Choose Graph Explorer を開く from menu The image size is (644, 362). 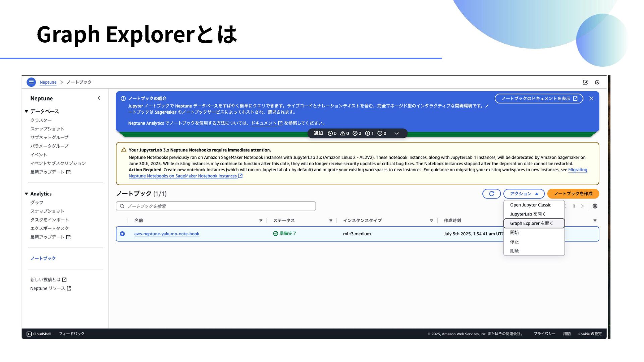(x=534, y=223)
